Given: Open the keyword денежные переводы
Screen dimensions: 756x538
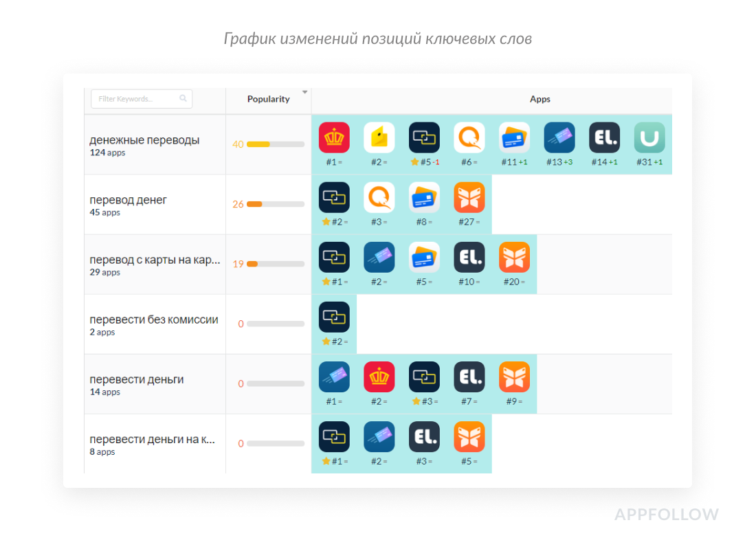Looking at the screenshot, I should (144, 140).
